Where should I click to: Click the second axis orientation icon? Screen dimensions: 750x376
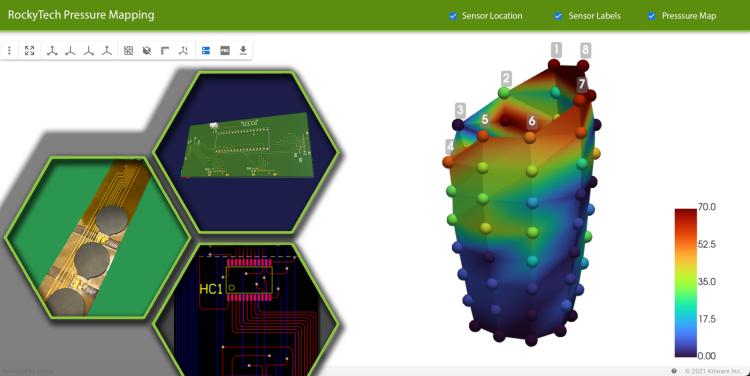(x=70, y=51)
